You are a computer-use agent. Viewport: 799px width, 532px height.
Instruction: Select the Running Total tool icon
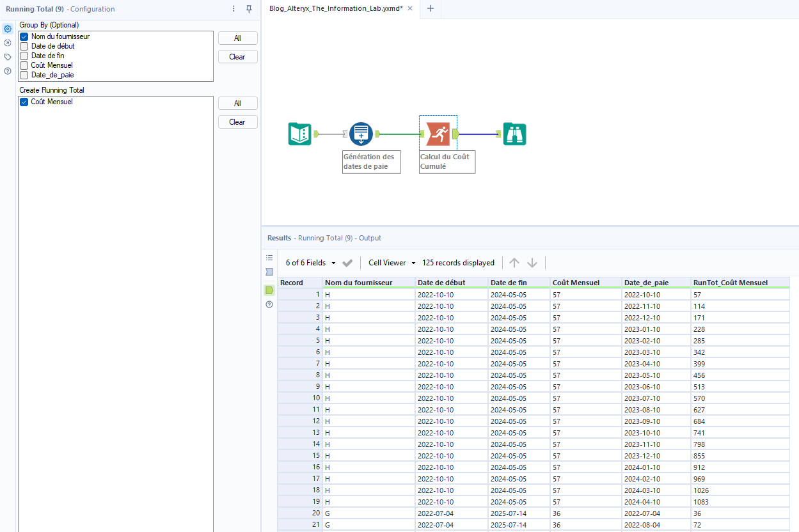point(438,134)
